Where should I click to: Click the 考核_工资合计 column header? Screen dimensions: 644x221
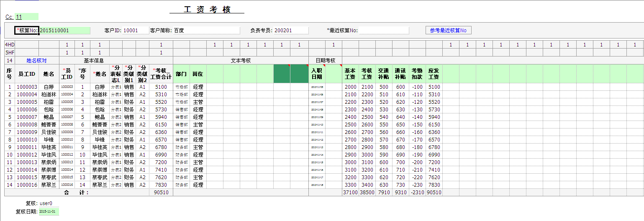click(161, 74)
